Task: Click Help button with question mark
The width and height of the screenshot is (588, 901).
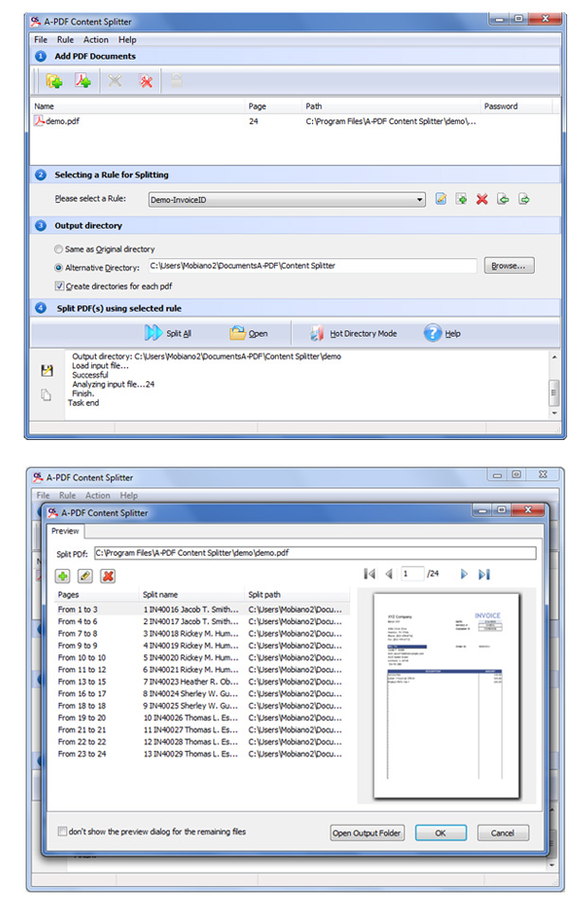Action: (x=442, y=333)
